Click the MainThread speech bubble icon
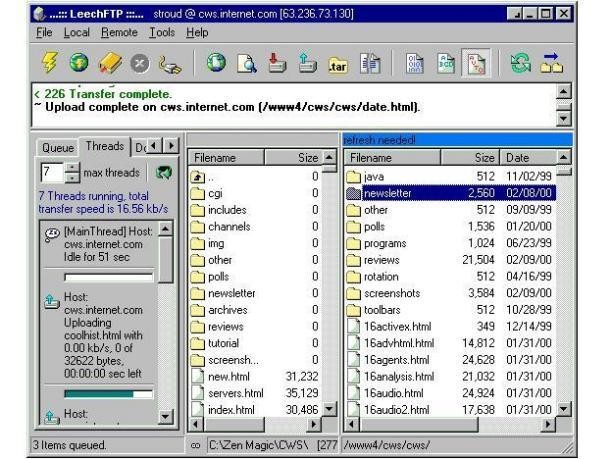 coord(52,234)
